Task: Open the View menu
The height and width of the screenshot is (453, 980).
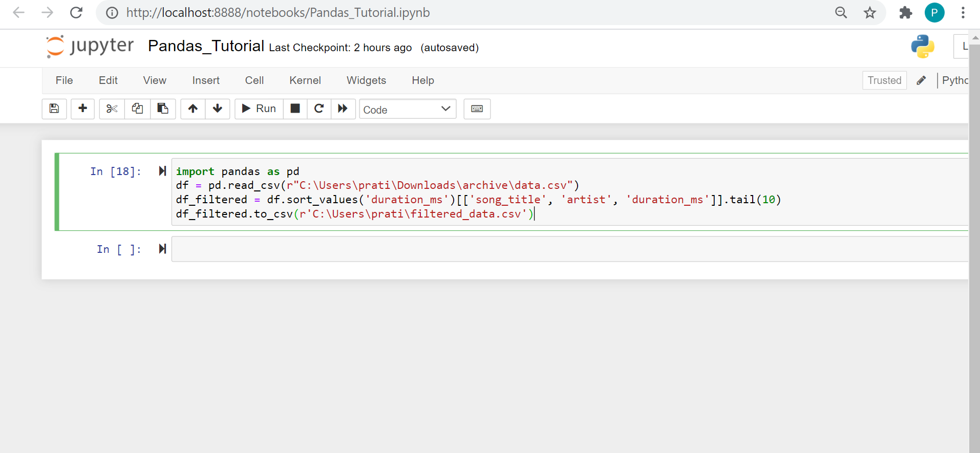Action: [x=155, y=80]
